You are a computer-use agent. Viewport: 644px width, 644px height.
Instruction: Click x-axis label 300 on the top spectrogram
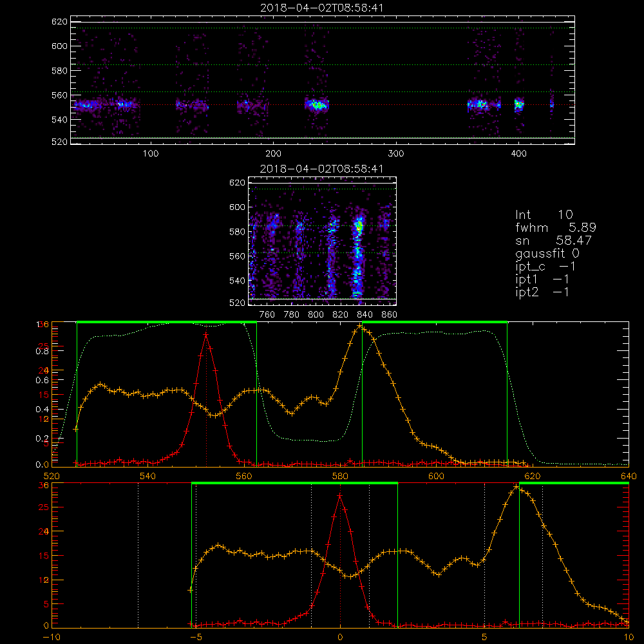pos(396,154)
